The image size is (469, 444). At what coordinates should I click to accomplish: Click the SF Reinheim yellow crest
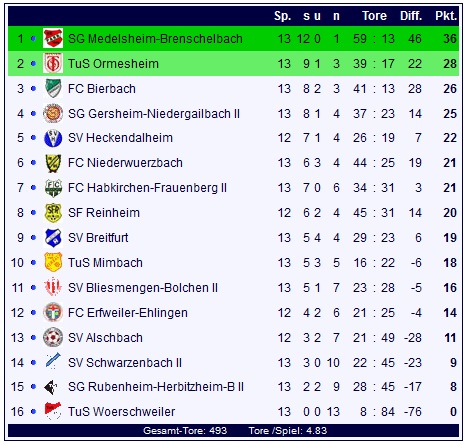(53, 213)
